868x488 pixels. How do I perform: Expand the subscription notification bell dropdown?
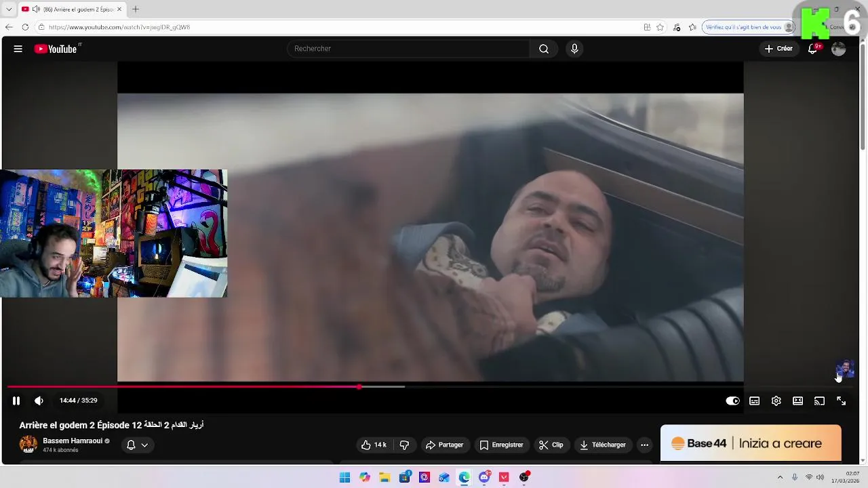click(x=137, y=445)
